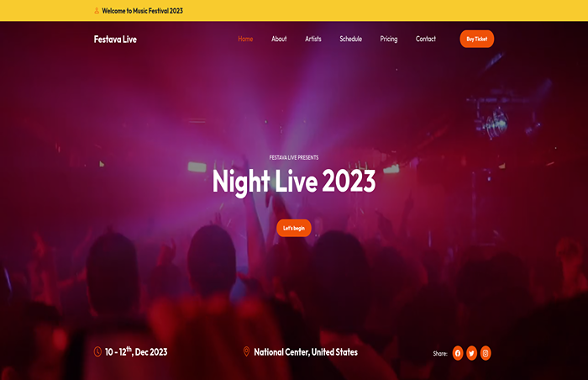
Task: Click the Instagram share icon
Action: click(486, 353)
